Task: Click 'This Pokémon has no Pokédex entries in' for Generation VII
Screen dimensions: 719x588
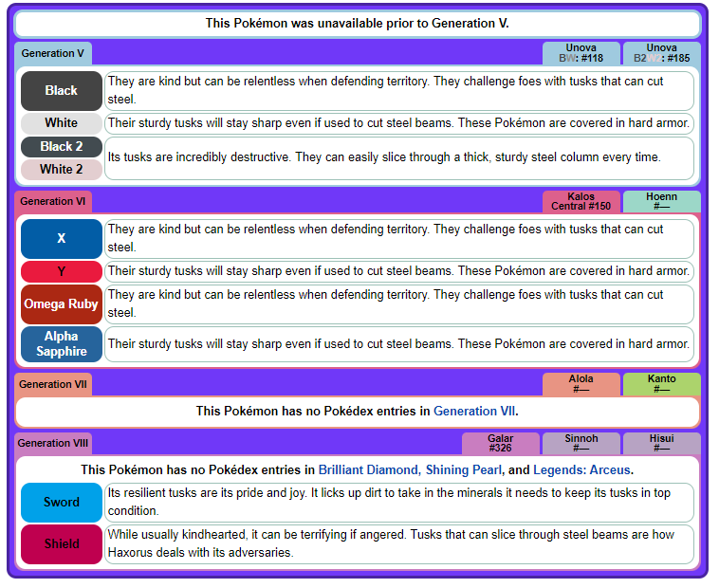Action: tap(313, 411)
